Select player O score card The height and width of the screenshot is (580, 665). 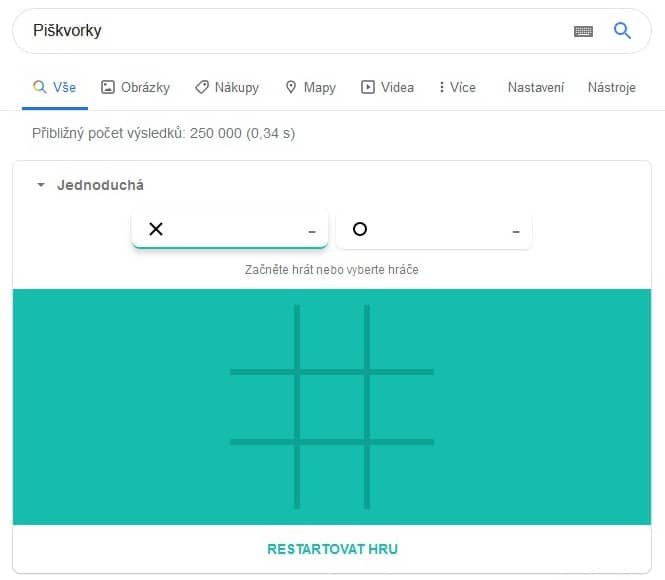[x=433, y=230]
